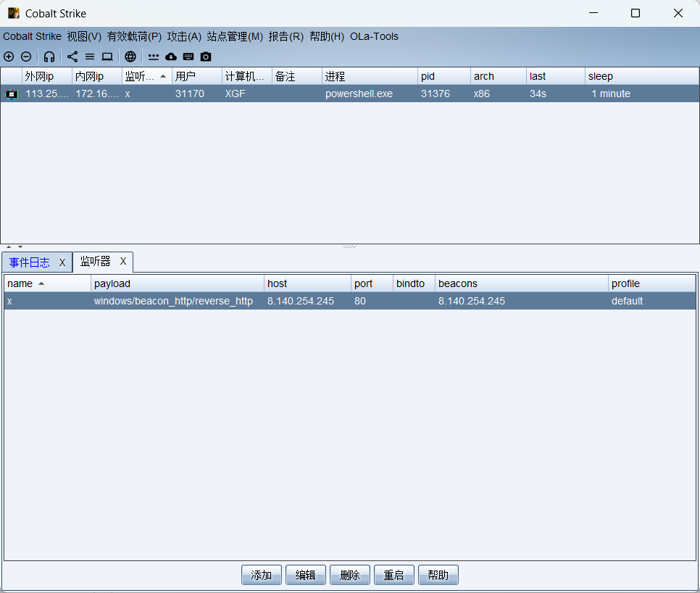
Task: Sort sessions by 备注 column
Action: 297,76
